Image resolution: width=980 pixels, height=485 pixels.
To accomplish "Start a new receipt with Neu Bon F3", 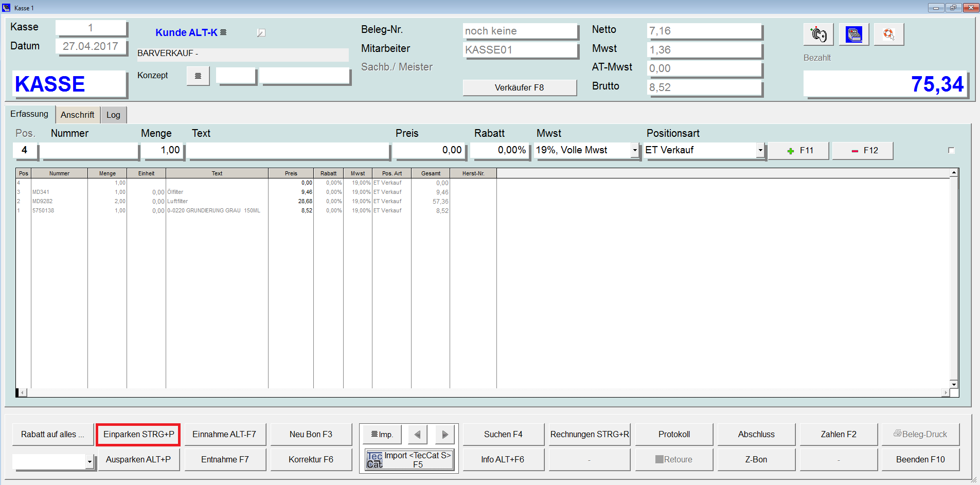I will (311, 435).
